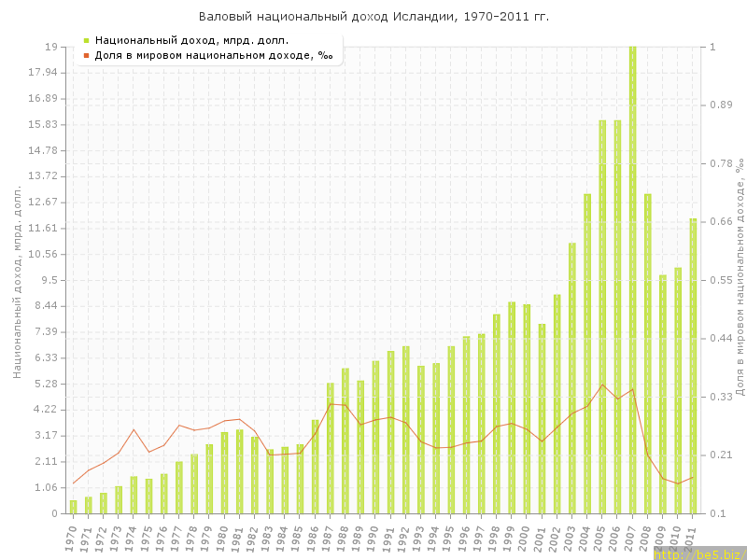Click the 2008 green bar
The width and height of the screenshot is (747, 560).
click(647, 355)
